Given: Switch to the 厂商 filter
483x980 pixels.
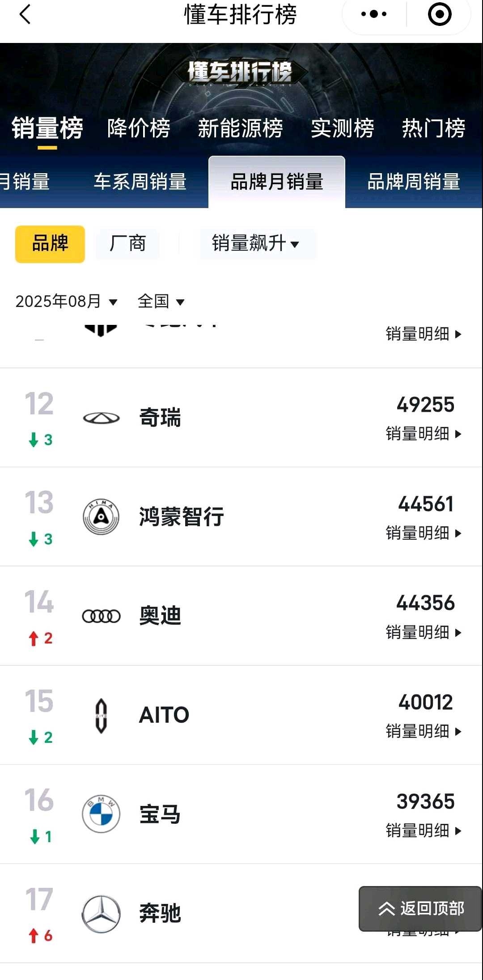Looking at the screenshot, I should (x=128, y=244).
